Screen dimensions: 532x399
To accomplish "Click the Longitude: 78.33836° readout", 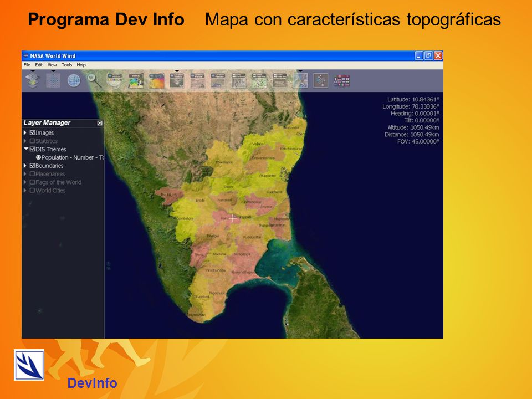I will (411, 106).
